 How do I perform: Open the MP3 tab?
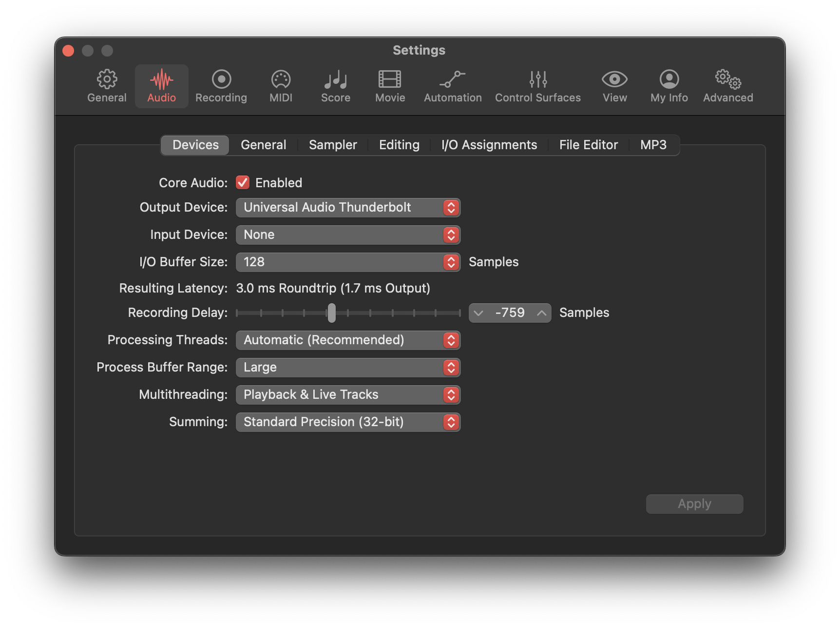pos(653,145)
